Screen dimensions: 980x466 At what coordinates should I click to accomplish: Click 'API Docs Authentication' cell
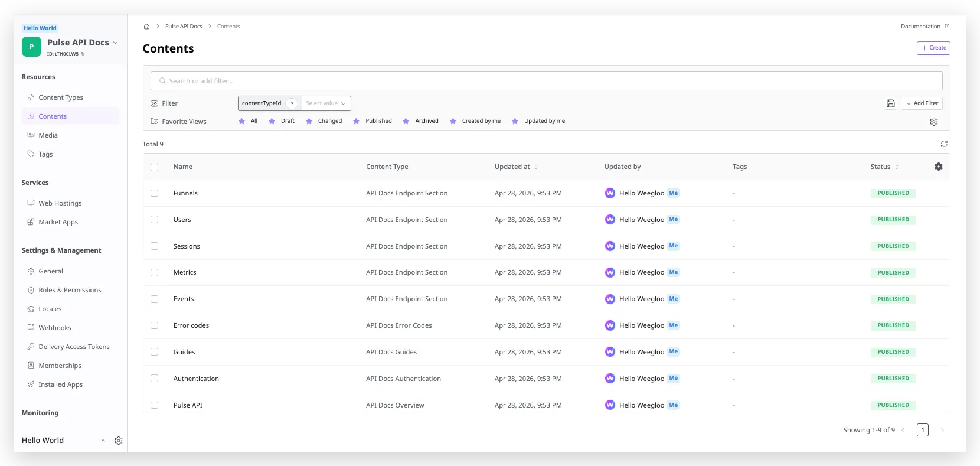[403, 379]
